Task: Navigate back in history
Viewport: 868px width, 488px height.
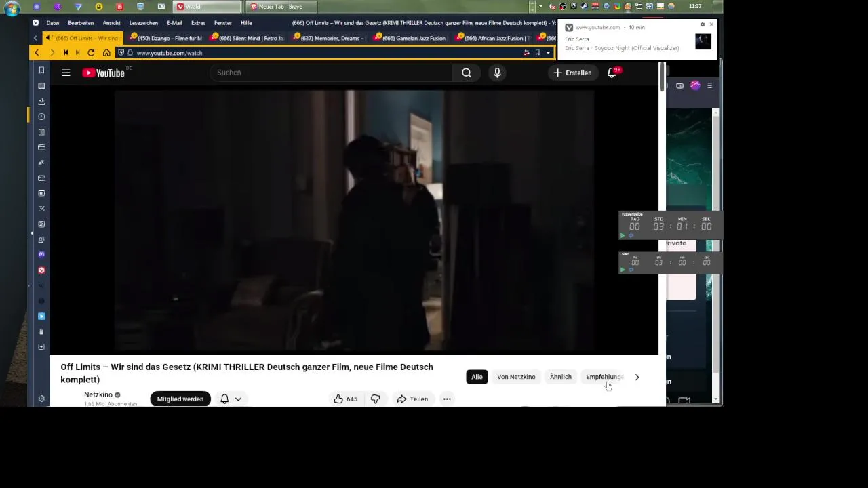Action: coord(37,53)
